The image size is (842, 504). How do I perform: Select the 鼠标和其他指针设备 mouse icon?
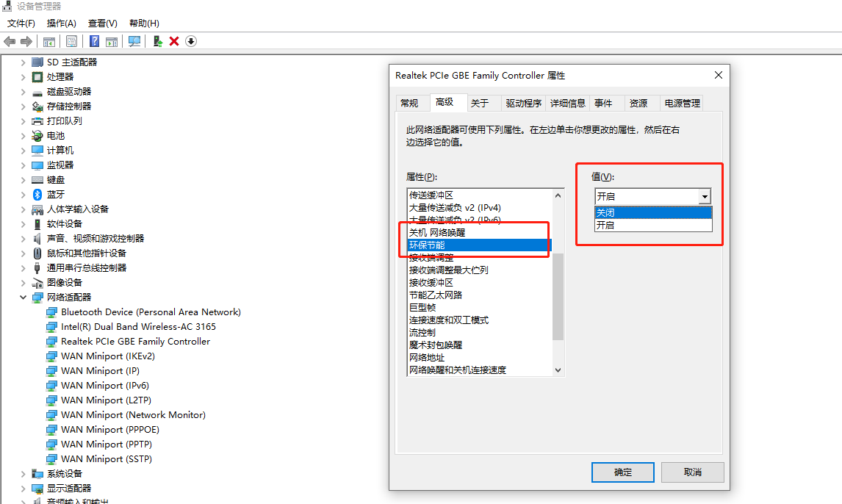click(x=37, y=253)
